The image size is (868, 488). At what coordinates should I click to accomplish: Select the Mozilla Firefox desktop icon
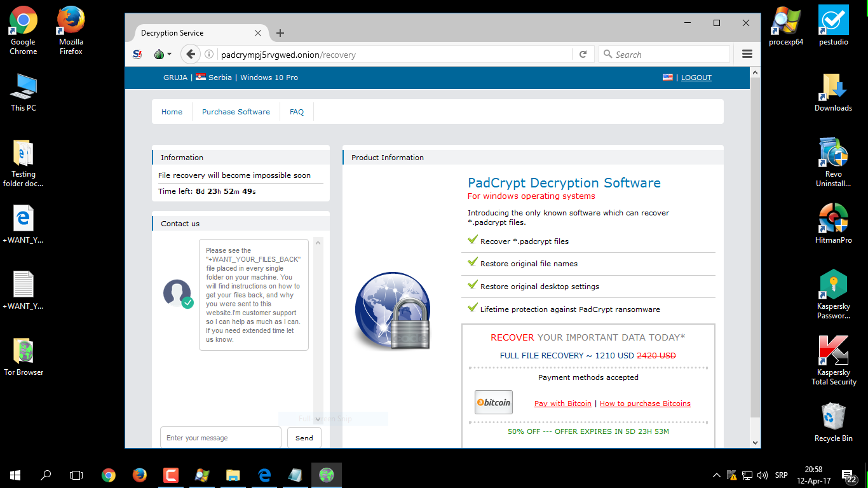(x=71, y=30)
